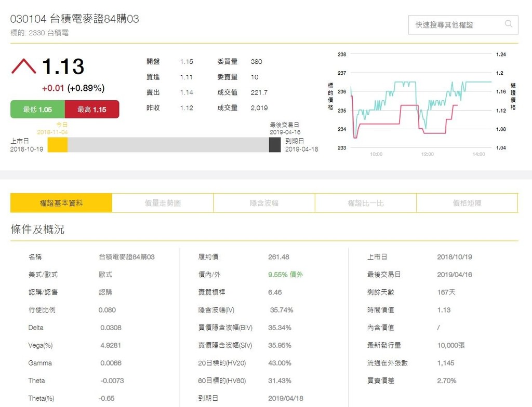Click the change value +0.01 (+0.89%)
This screenshot has width=532, height=407.
click(73, 88)
